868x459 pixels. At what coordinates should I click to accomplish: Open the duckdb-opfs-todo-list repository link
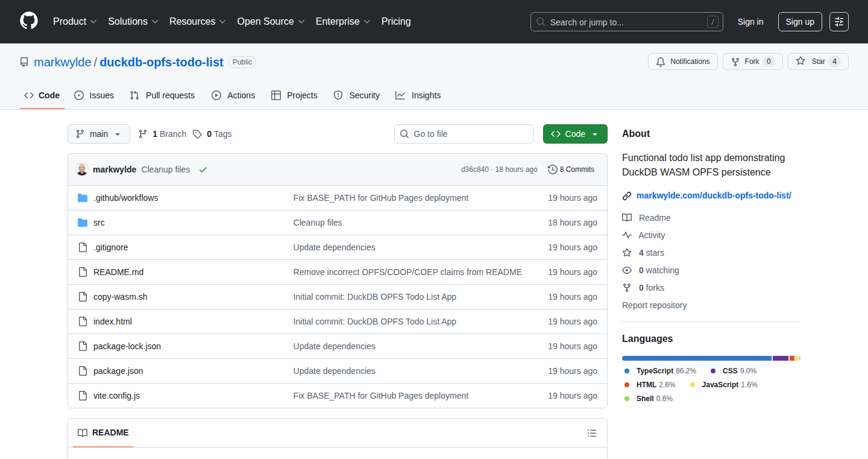pos(162,62)
